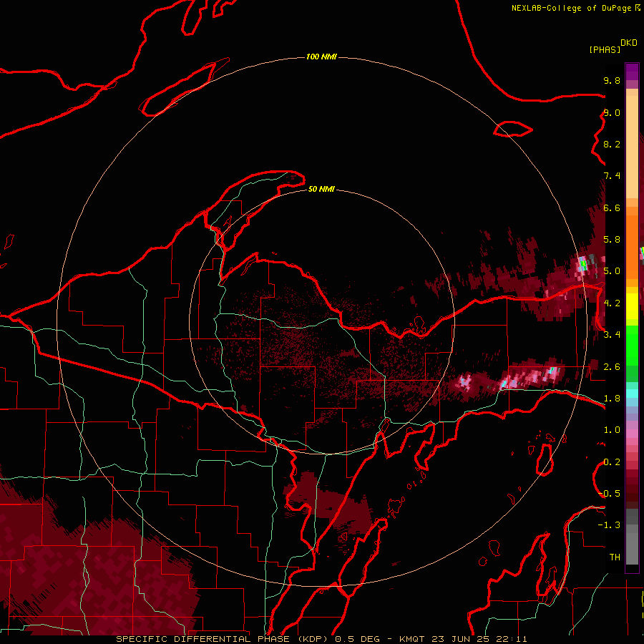This screenshot has height=644, width=644.
Task: Click the 3.4 legend value
Action: [x=612, y=335]
